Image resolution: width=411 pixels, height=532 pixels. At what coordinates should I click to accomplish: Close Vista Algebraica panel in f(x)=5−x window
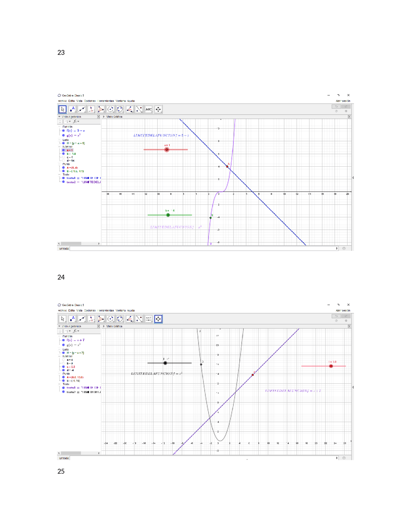pos(99,117)
